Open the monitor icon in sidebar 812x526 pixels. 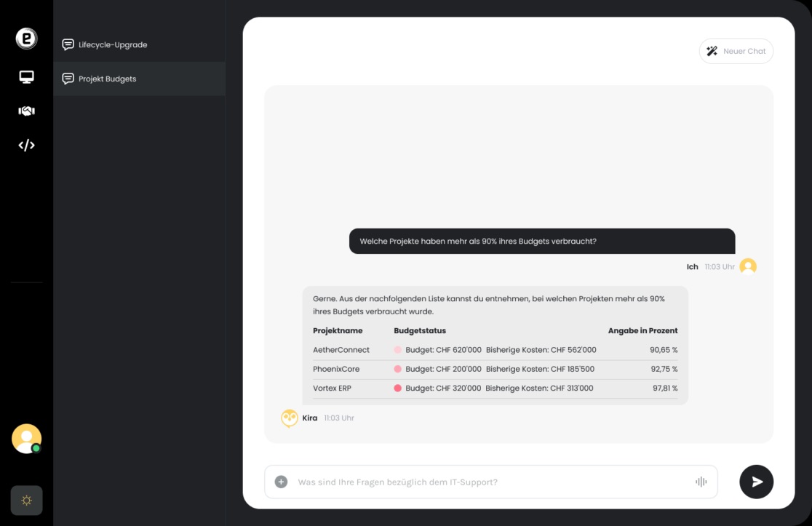point(26,77)
